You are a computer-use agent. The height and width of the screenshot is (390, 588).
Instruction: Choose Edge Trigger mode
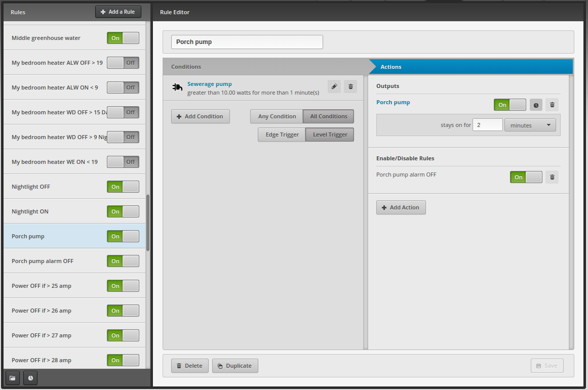282,135
